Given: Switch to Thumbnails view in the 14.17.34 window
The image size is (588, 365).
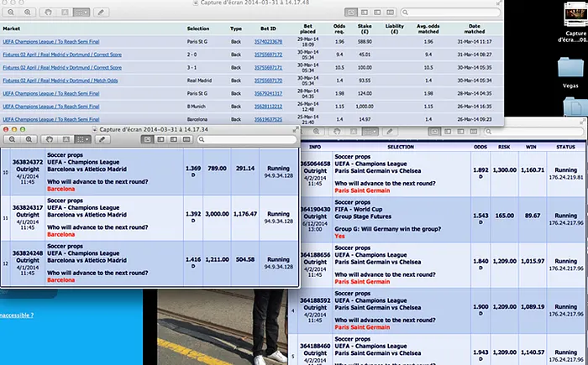Looking at the screenshot, I should (x=160, y=139).
